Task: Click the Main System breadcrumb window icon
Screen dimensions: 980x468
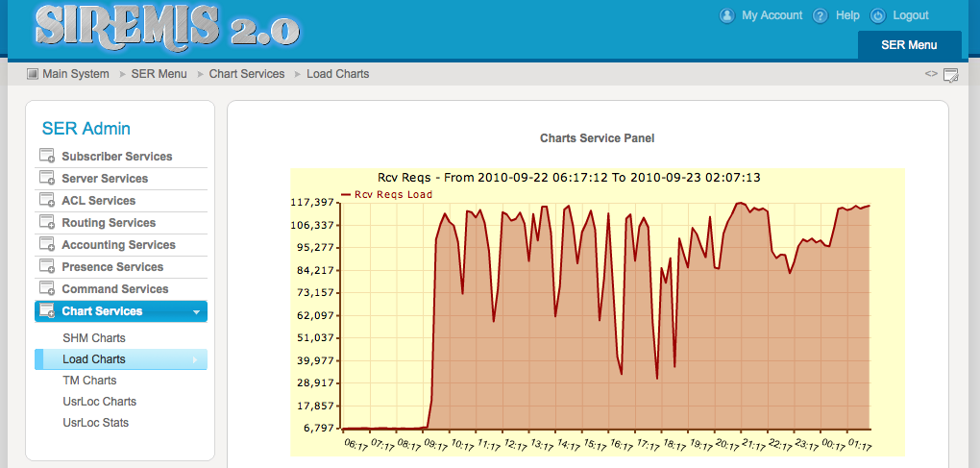Action: point(33,74)
